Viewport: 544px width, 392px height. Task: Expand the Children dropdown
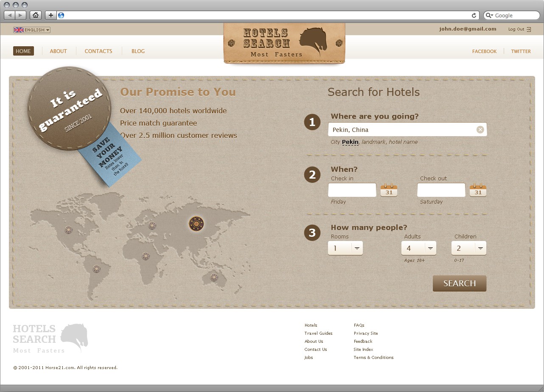(469, 248)
